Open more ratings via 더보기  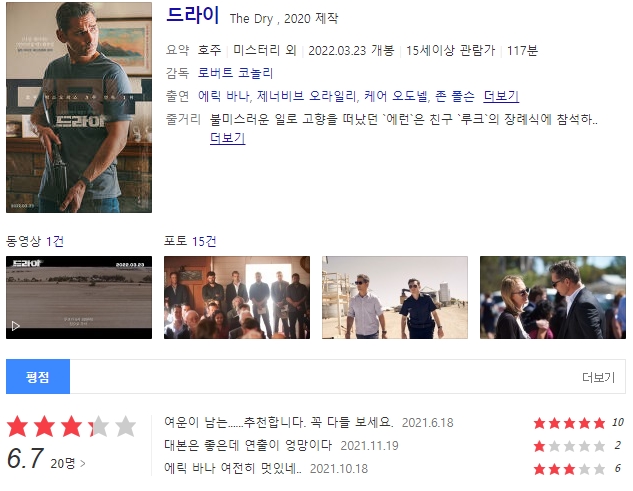[599, 377]
